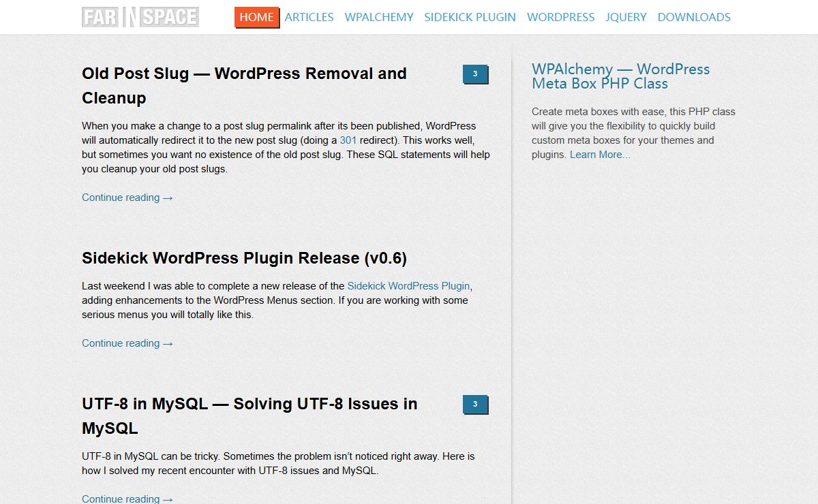Go to the JQUERY navigation item
Viewport: 818px width, 504px height.
click(x=626, y=17)
